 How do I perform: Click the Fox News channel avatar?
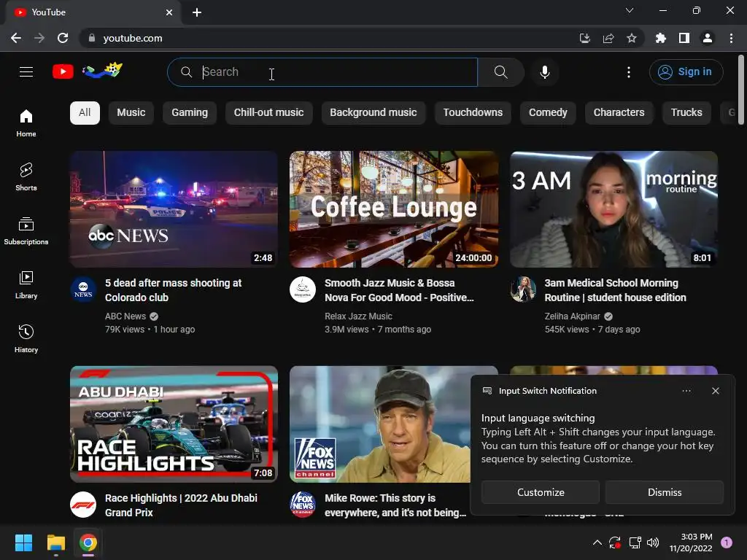click(303, 505)
